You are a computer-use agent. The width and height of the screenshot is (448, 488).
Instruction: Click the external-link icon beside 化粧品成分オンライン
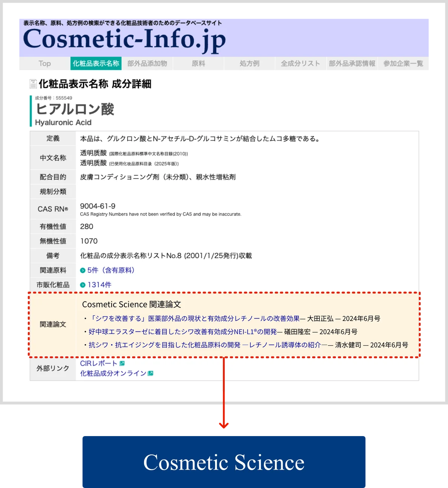[150, 373]
